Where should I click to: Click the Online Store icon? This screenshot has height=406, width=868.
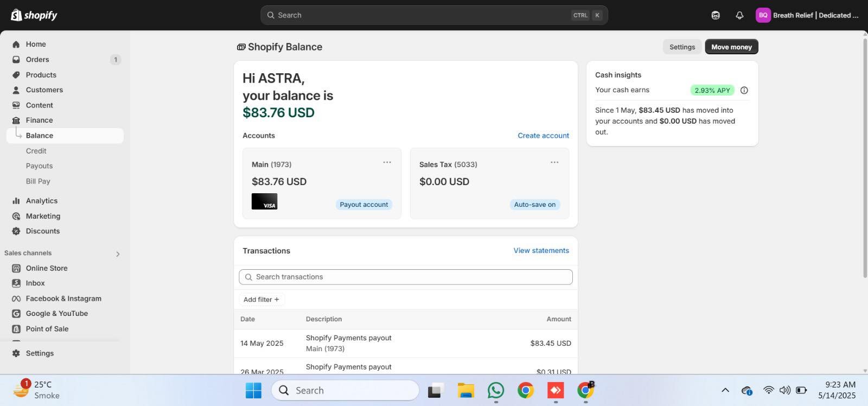(16, 268)
